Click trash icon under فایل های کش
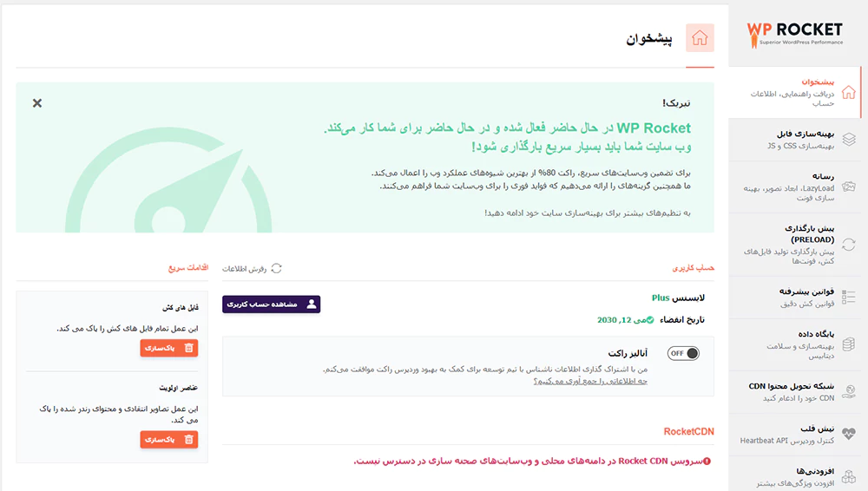 pyautogui.click(x=188, y=348)
